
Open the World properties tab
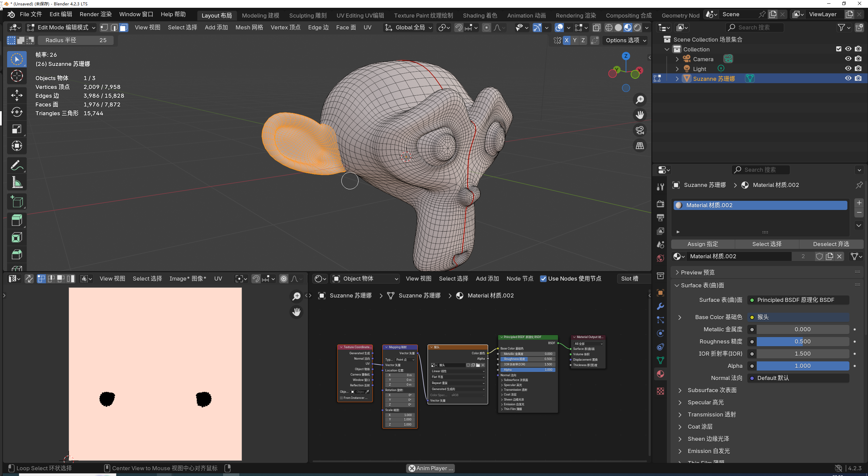tap(660, 258)
